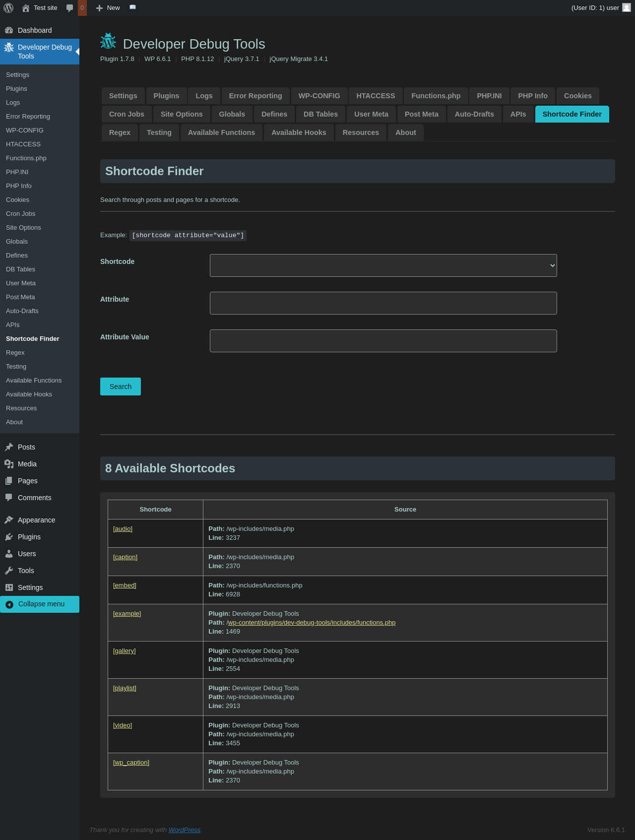This screenshot has height=840, width=635.
Task: Open the user avatar in top right
Action: coord(626,8)
